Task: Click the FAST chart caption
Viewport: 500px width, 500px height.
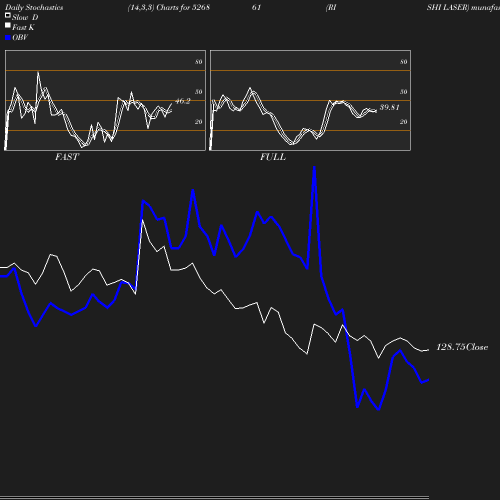Action: click(67, 157)
